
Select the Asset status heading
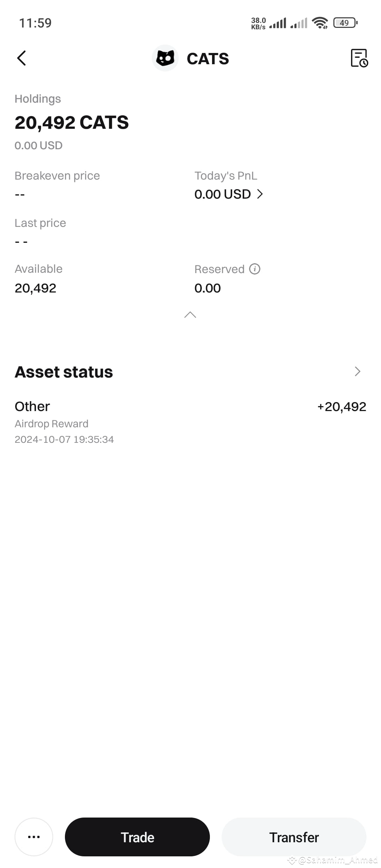[x=64, y=372]
